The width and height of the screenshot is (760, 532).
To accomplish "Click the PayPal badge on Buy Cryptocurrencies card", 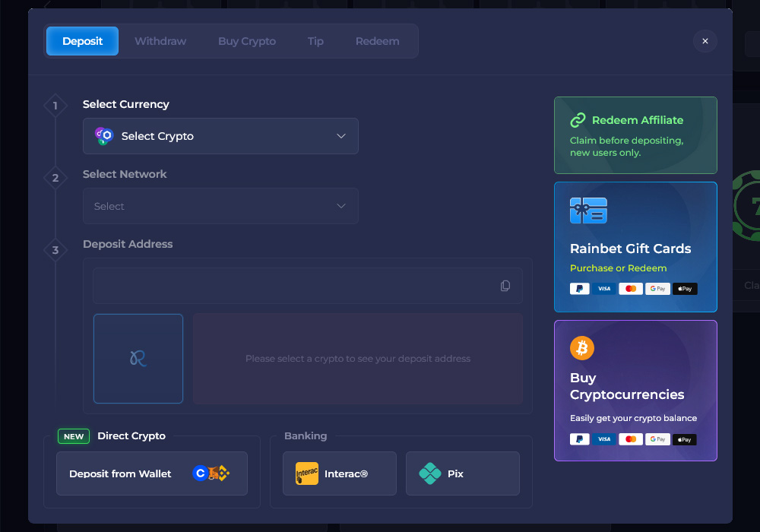I will coord(579,439).
